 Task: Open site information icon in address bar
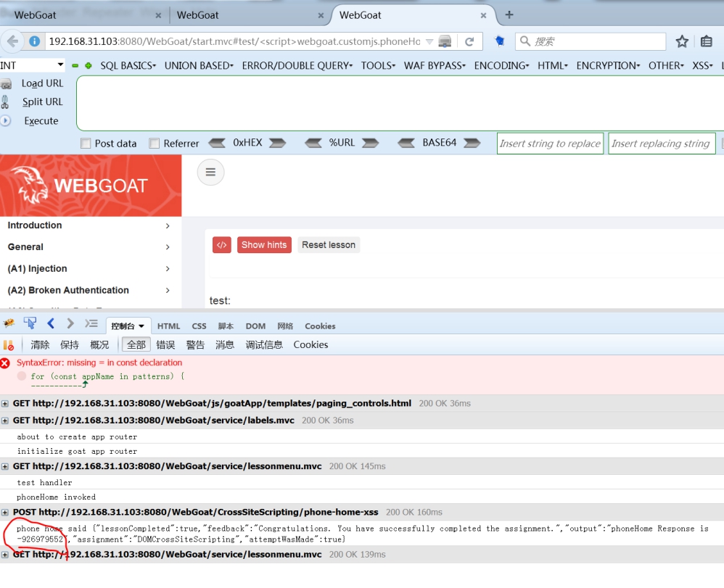[x=35, y=41]
